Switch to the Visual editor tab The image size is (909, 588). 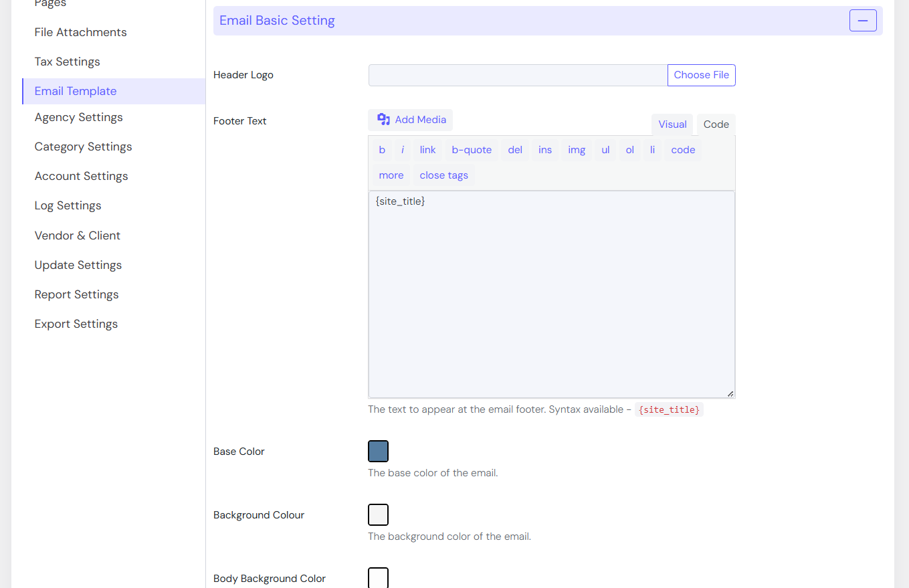[x=672, y=124]
